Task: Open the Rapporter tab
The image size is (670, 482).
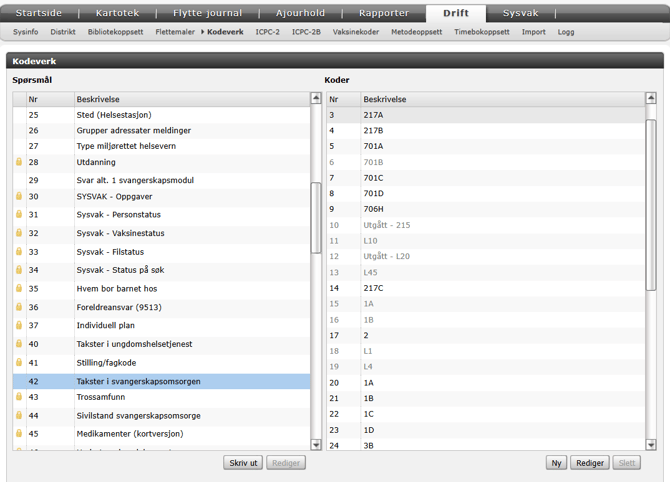Action: (x=384, y=13)
